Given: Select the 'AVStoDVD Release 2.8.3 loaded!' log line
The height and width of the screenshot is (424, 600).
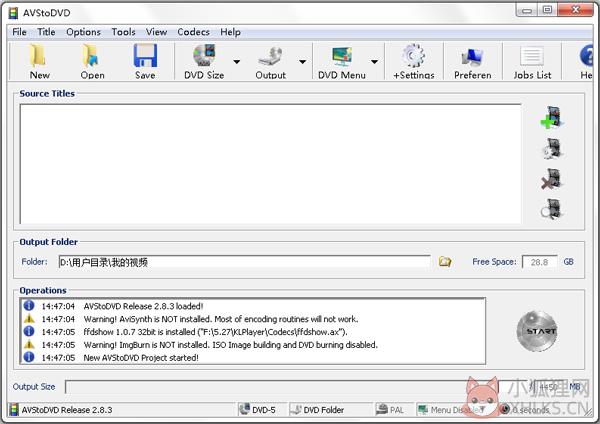Looking at the screenshot, I should tap(143, 306).
